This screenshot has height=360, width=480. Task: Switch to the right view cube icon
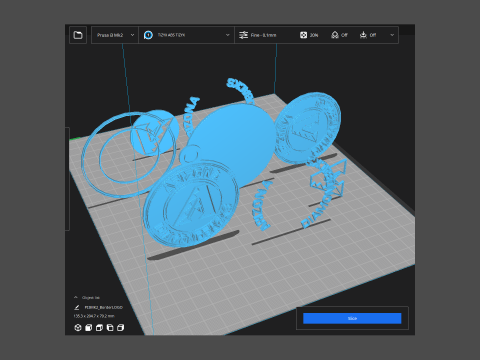[121, 328]
